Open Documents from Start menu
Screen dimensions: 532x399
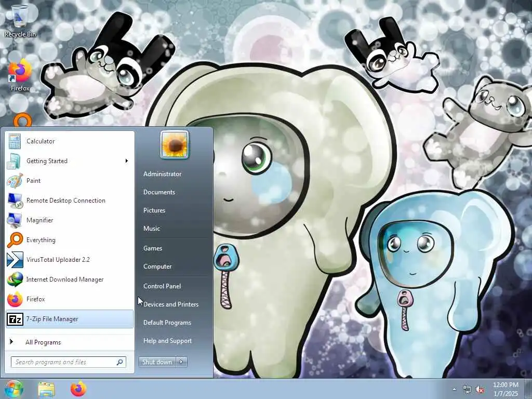click(159, 192)
